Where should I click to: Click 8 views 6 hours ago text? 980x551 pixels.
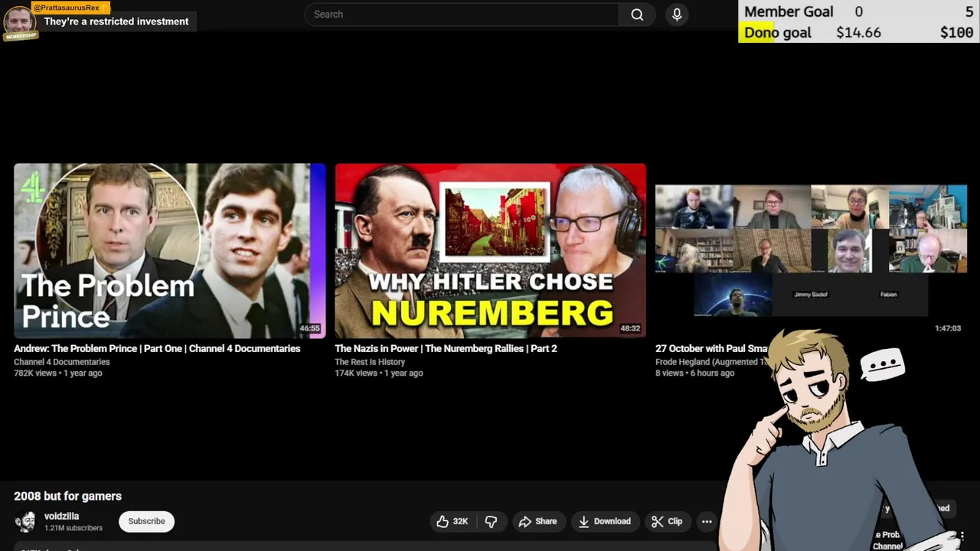694,373
